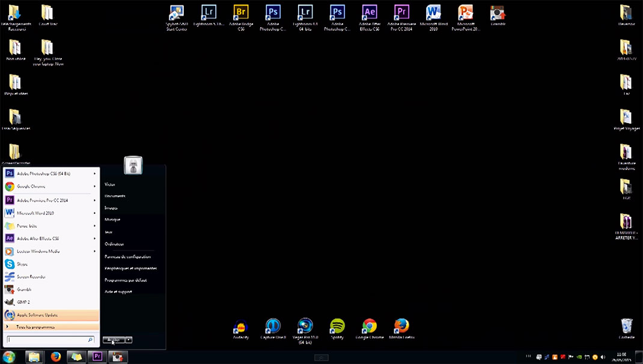643x364 pixels.
Task: Open Audacity desktop shortcut
Action: coord(240,327)
